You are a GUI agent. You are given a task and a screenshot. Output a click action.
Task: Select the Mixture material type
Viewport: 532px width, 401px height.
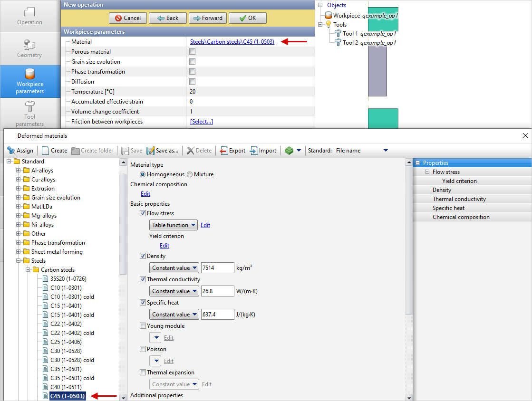point(190,174)
